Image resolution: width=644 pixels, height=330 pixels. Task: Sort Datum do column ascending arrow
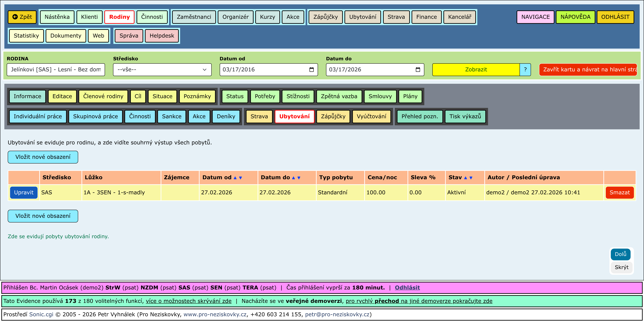click(293, 178)
